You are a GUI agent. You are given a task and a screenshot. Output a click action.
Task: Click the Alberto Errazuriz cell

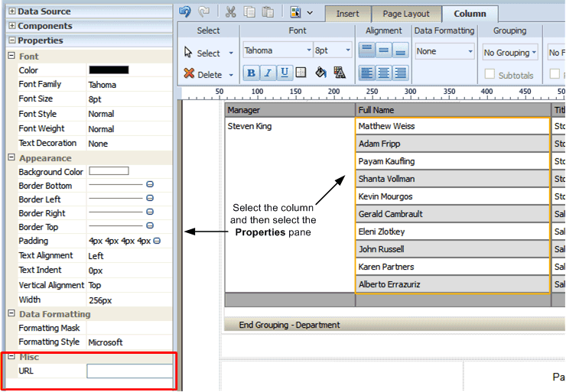point(453,284)
